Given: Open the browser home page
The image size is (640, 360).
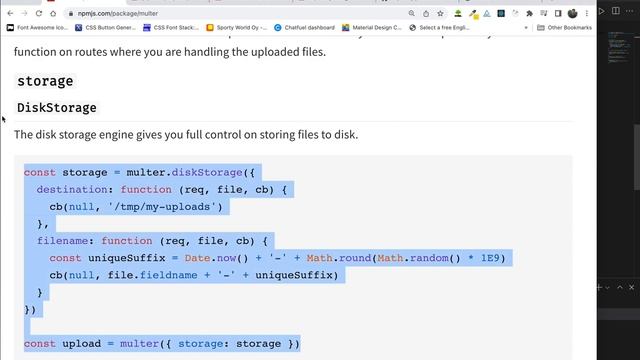Looking at the screenshot, I should coord(53,13).
